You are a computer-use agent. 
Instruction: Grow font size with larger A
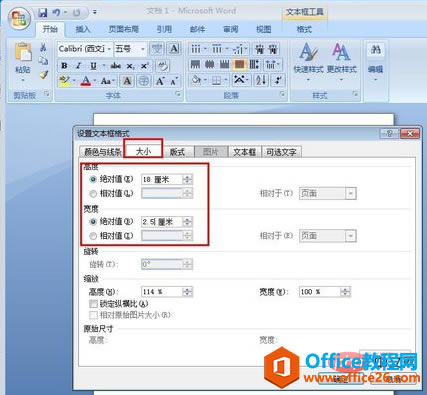160,81
